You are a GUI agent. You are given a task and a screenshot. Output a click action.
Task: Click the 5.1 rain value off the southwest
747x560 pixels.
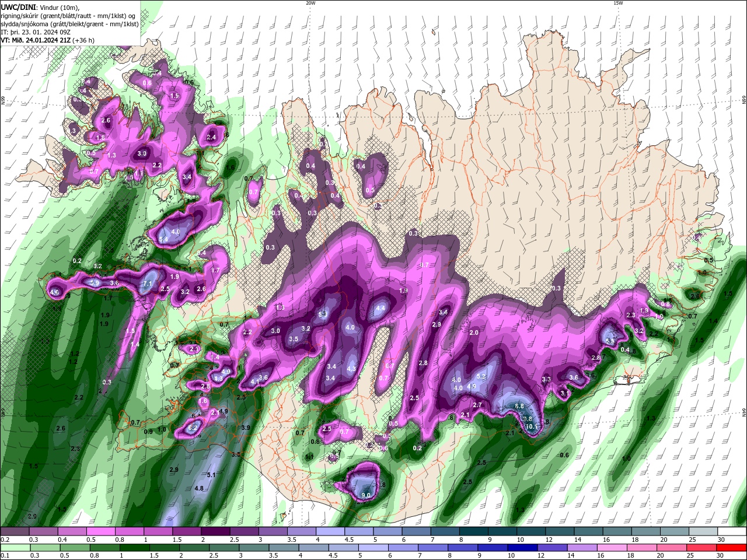(x=211, y=475)
